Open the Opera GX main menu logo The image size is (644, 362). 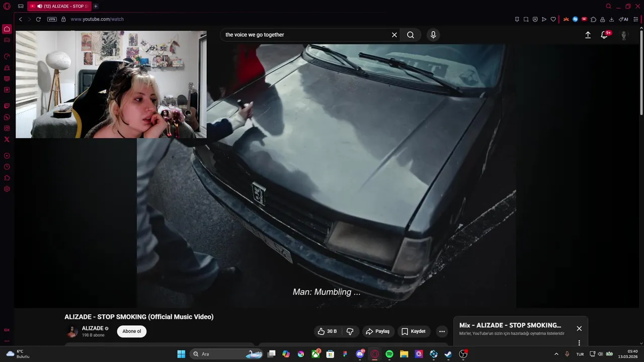pos(7,7)
